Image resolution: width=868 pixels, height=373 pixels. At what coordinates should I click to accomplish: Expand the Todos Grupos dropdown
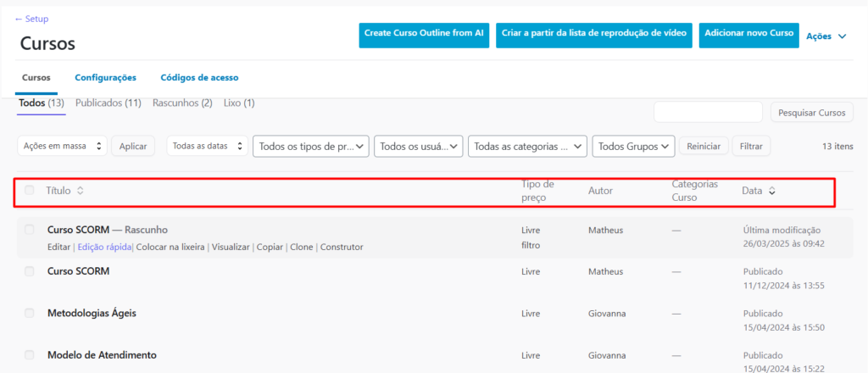[633, 146]
